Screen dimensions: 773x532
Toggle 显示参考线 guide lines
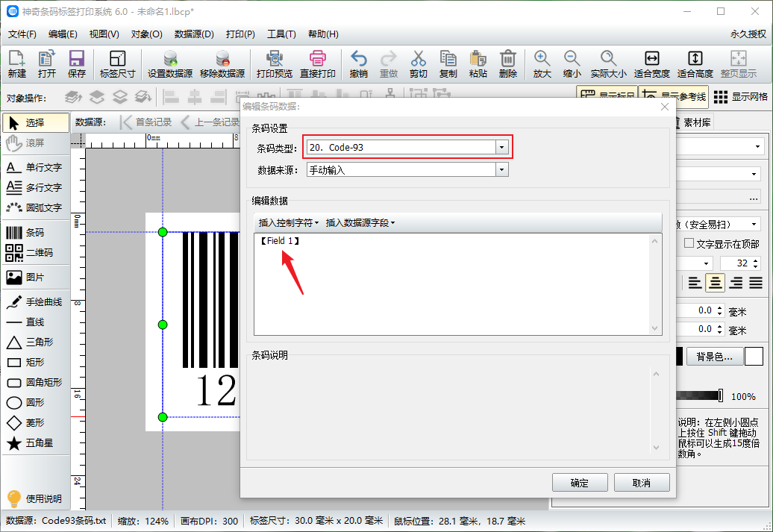[674, 97]
